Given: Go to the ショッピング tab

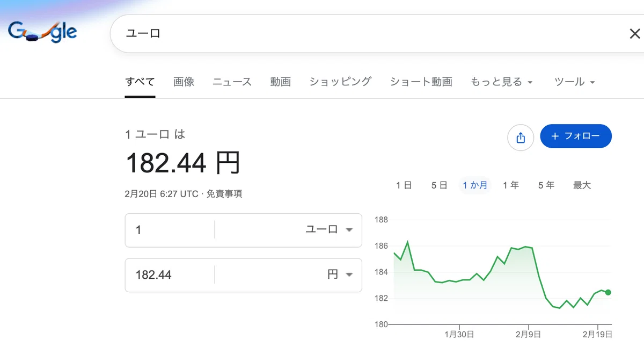Looking at the screenshot, I should point(340,82).
